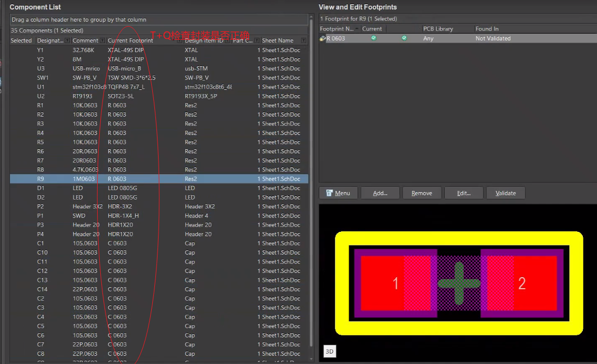Image resolution: width=597 pixels, height=364 pixels.
Task: Select the U1 stm32f103 component row
Action: point(159,87)
